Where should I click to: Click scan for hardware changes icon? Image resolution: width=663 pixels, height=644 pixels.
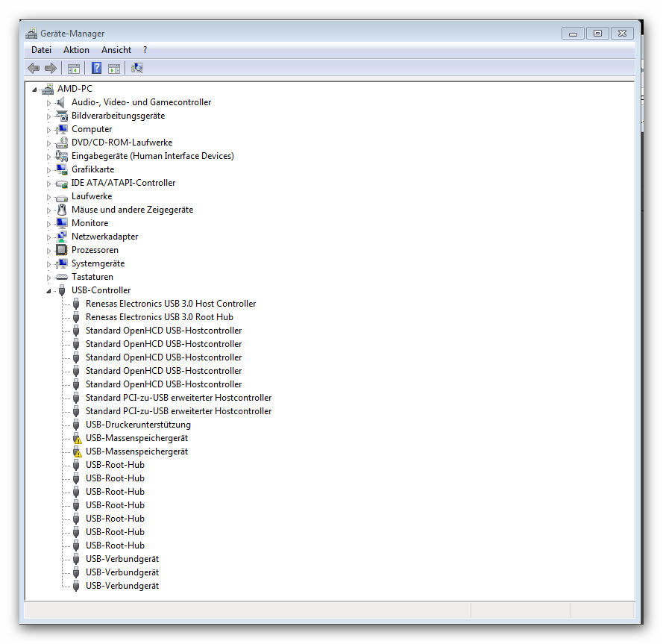pos(136,69)
